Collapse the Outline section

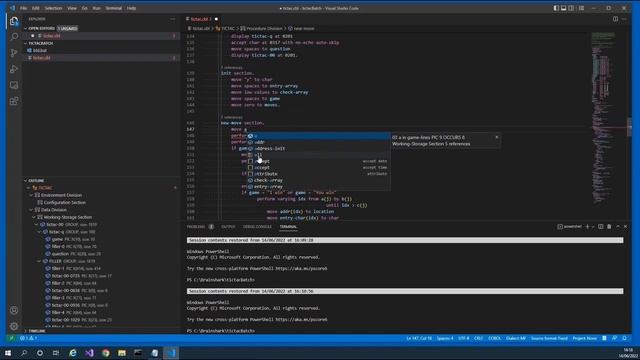(25, 180)
